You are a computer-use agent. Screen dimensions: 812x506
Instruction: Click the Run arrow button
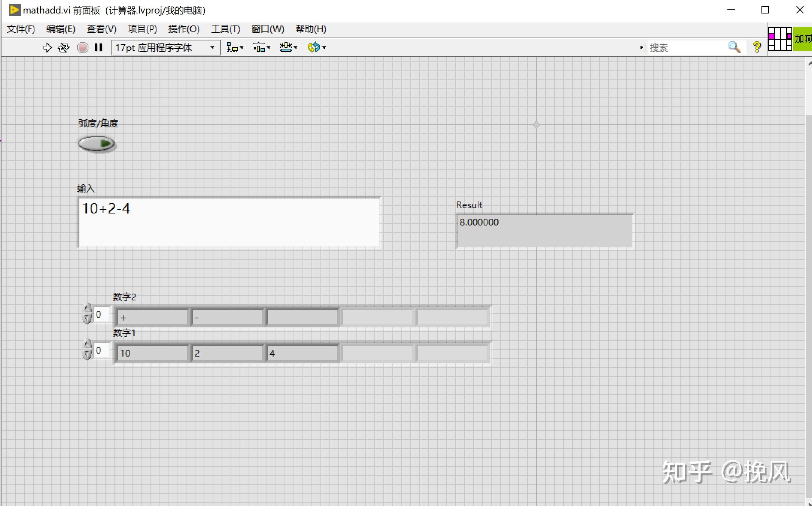tap(47, 48)
